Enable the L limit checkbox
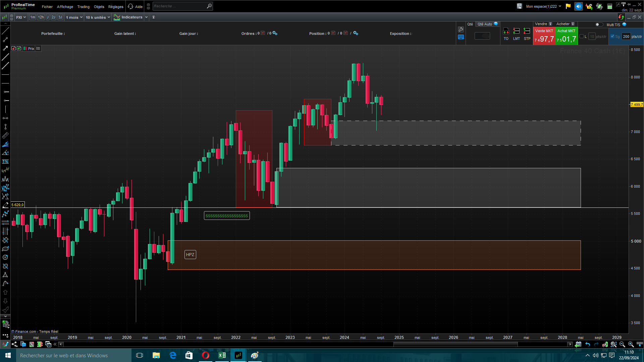The width and height of the screenshot is (644, 362). [x=582, y=37]
